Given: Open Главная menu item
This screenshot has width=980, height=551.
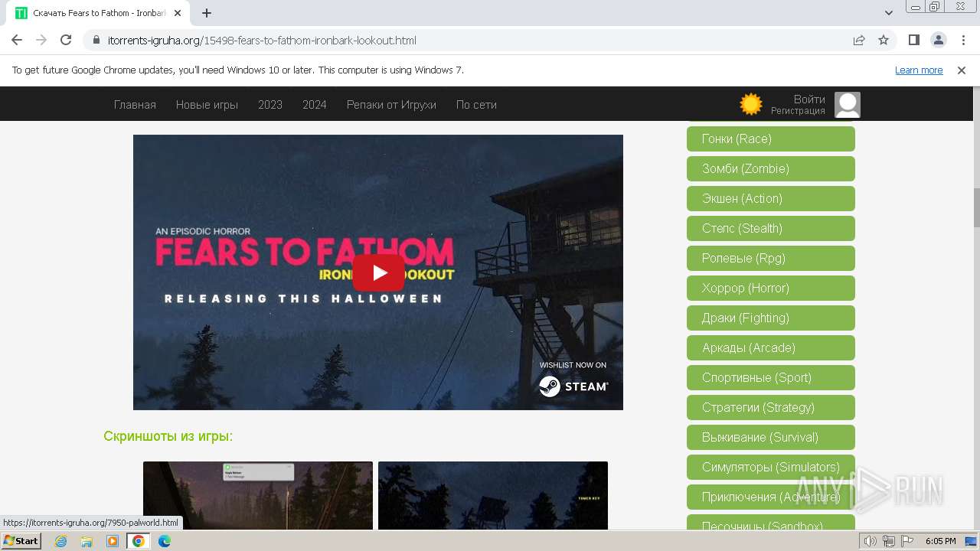Looking at the screenshot, I should 135,105.
